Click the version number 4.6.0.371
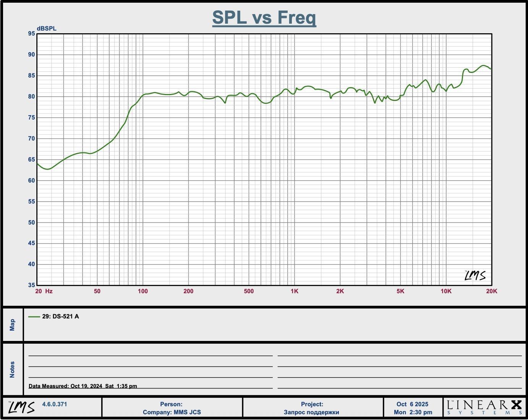528x420 pixels. click(54, 404)
